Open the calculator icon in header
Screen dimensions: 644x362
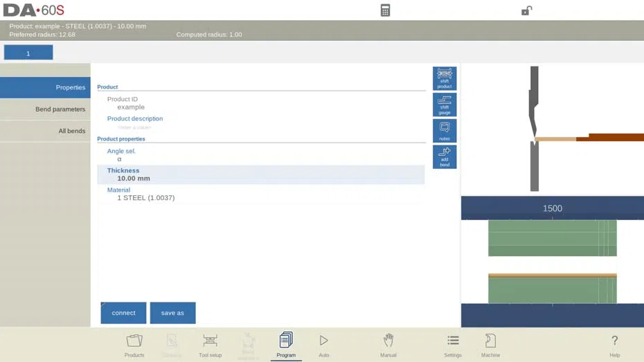(385, 10)
